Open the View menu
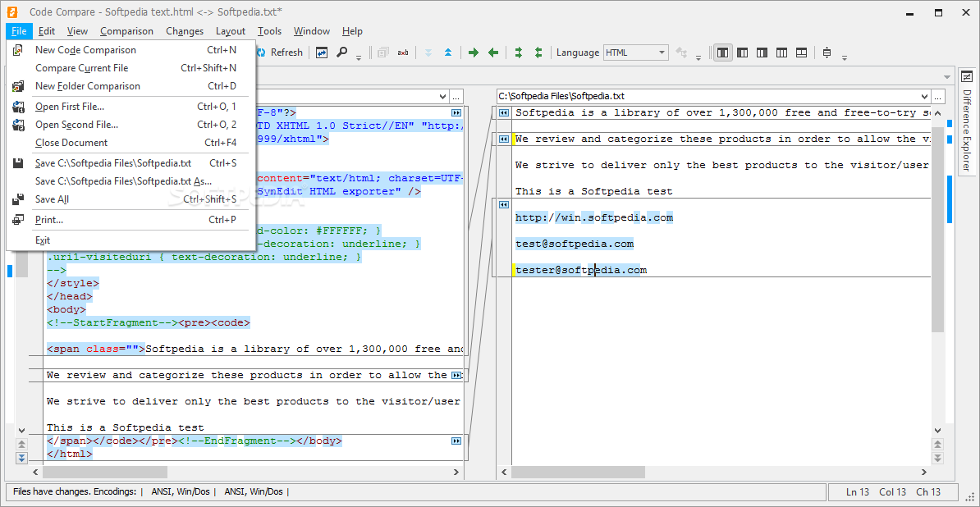The image size is (980, 507). [77, 31]
